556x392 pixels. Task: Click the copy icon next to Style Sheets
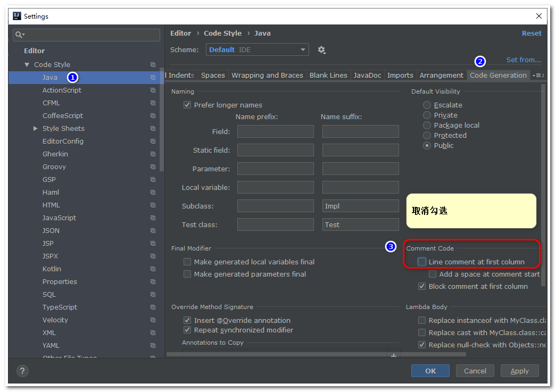153,128
